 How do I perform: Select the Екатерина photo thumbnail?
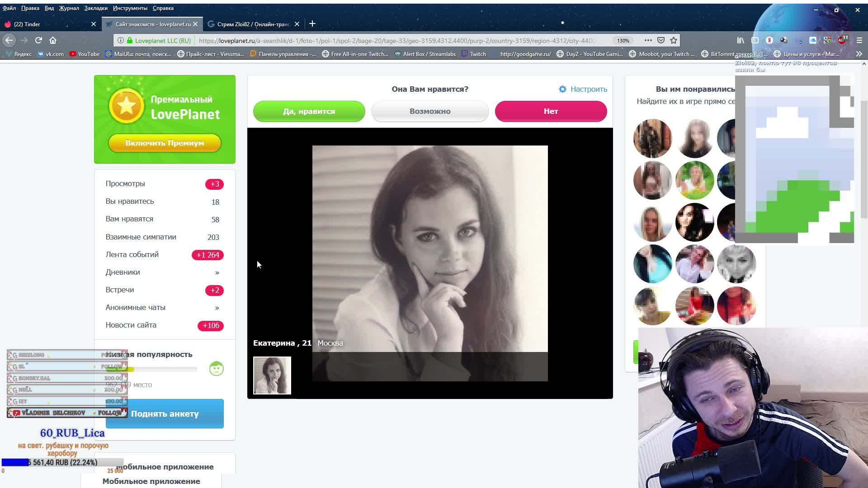[x=272, y=375]
